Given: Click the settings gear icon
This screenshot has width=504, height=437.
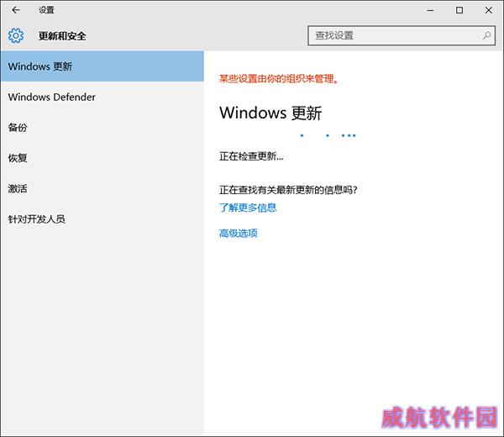Looking at the screenshot, I should (x=16, y=35).
